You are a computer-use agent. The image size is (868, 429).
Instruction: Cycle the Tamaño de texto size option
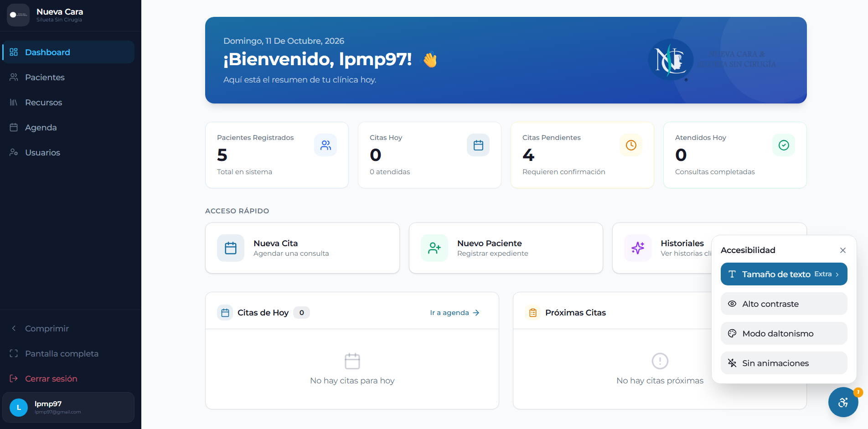click(x=784, y=274)
